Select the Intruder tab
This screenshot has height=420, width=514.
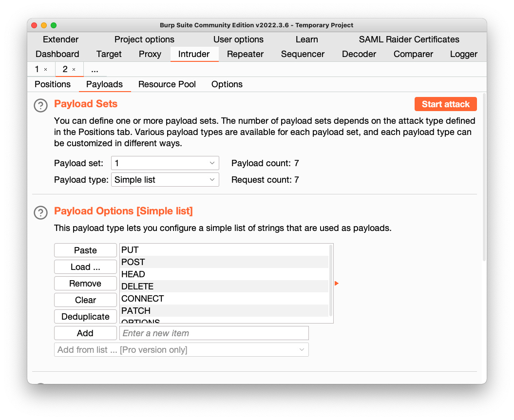click(194, 54)
